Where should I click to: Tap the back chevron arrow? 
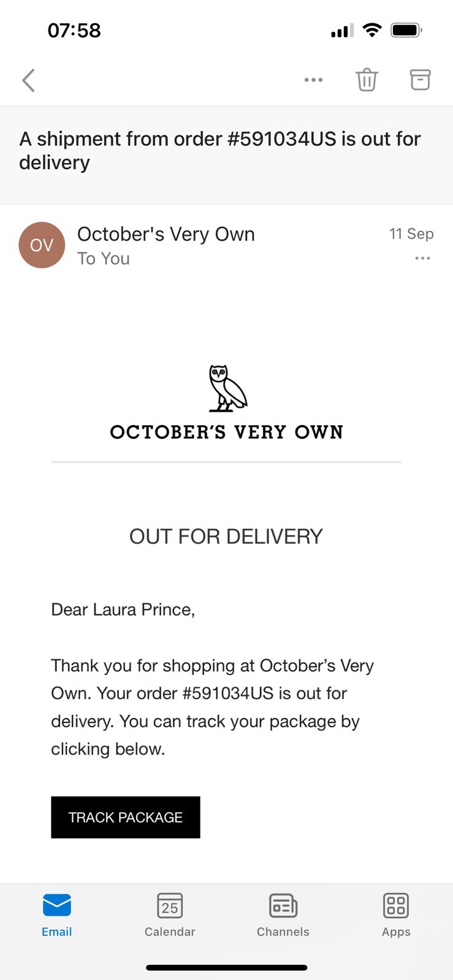tap(28, 80)
